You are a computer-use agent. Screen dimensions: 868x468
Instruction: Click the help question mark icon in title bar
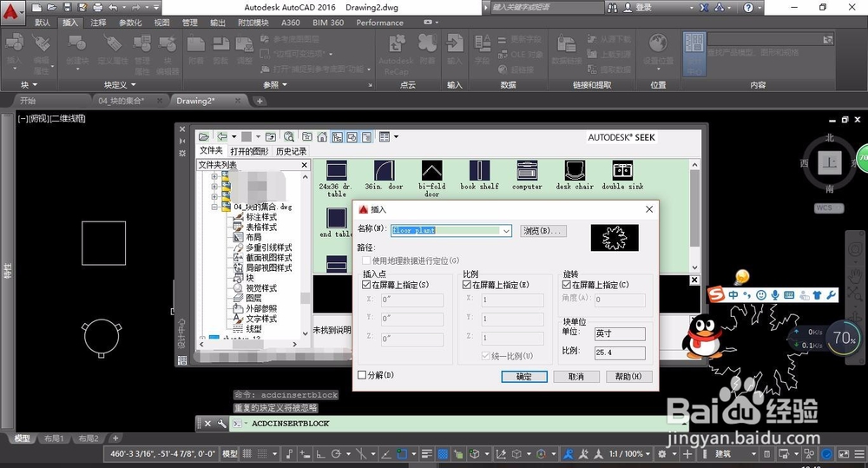tap(748, 7)
